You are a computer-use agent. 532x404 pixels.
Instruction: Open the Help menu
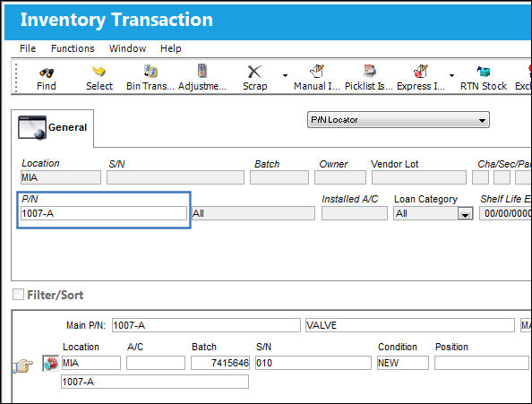pos(171,48)
